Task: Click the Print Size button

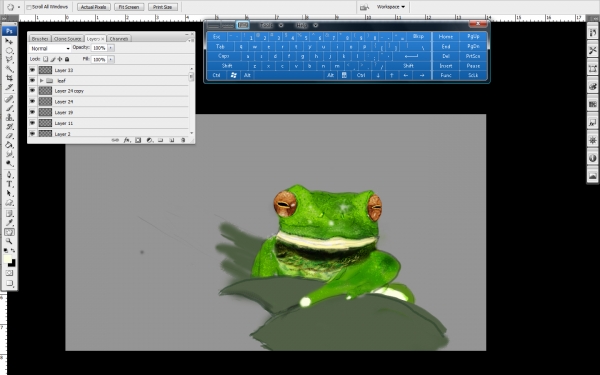Action: pyautogui.click(x=163, y=7)
